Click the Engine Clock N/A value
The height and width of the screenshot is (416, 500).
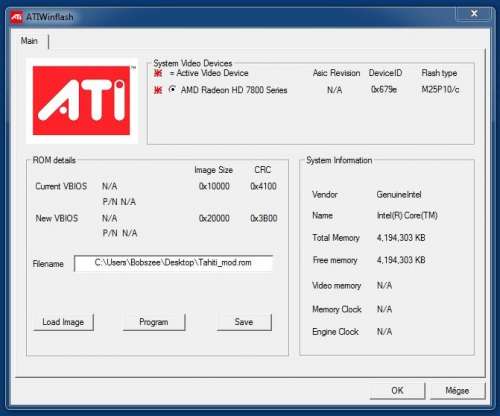pos(384,332)
